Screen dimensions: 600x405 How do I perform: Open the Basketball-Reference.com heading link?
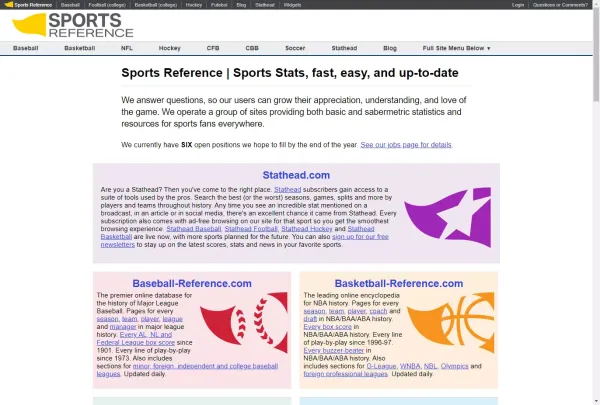coord(399,283)
